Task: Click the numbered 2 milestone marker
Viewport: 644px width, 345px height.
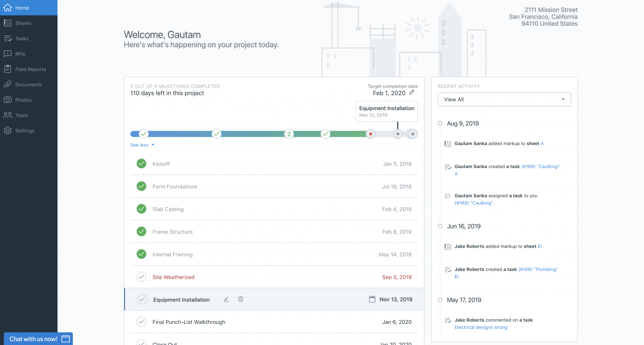Action: pyautogui.click(x=289, y=134)
